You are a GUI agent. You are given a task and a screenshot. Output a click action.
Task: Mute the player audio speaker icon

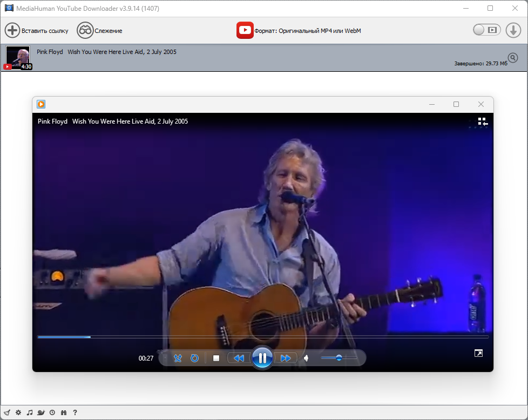pos(306,358)
